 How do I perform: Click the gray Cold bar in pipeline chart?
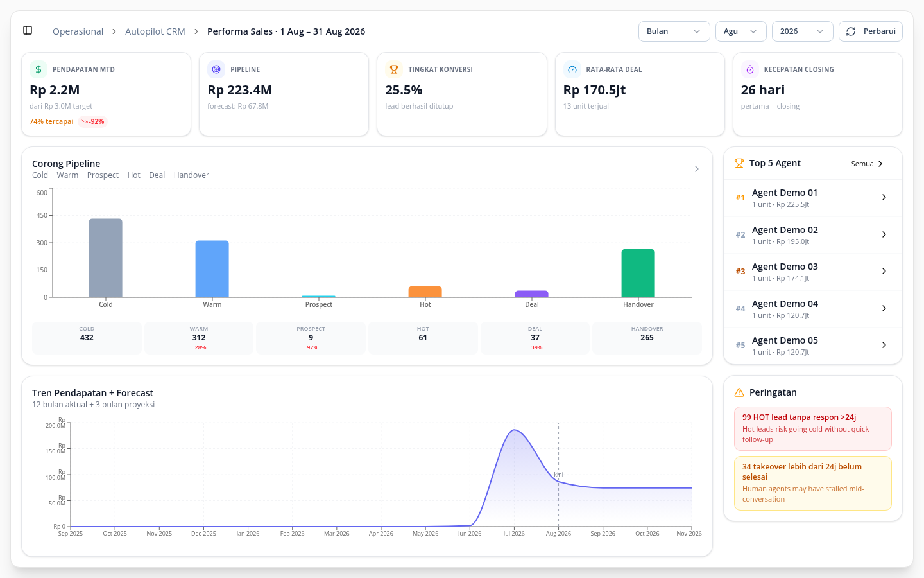point(106,258)
